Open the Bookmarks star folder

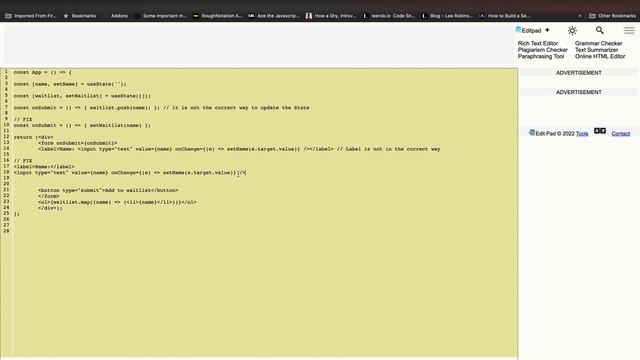pyautogui.click(x=80, y=16)
